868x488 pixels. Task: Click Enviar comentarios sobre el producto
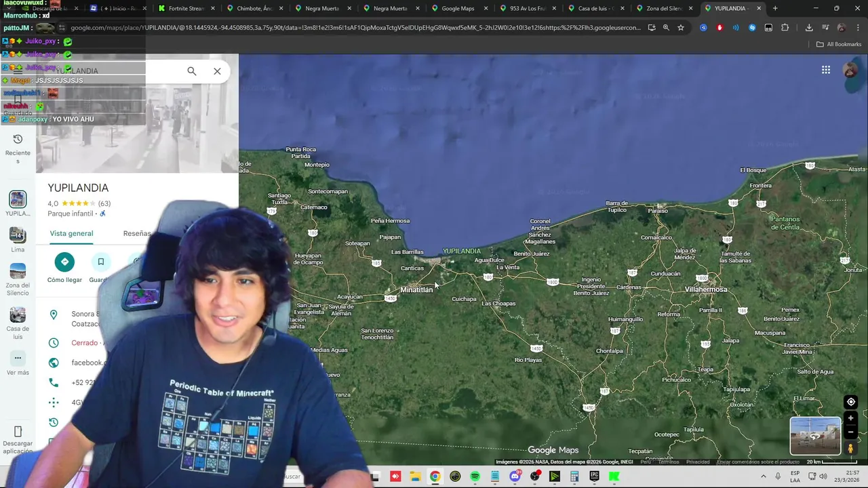[759, 462]
